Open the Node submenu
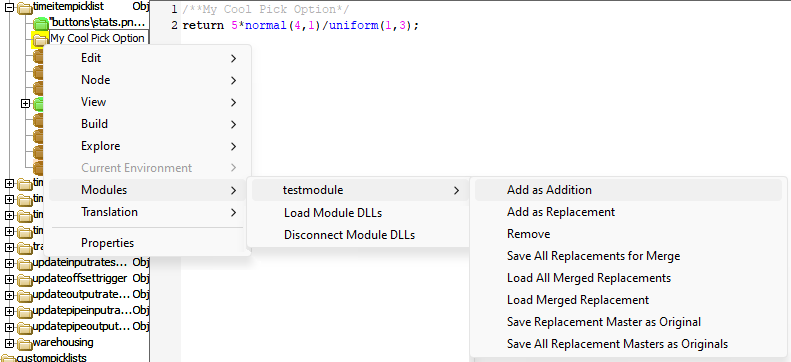The height and width of the screenshot is (362, 791). click(x=147, y=80)
